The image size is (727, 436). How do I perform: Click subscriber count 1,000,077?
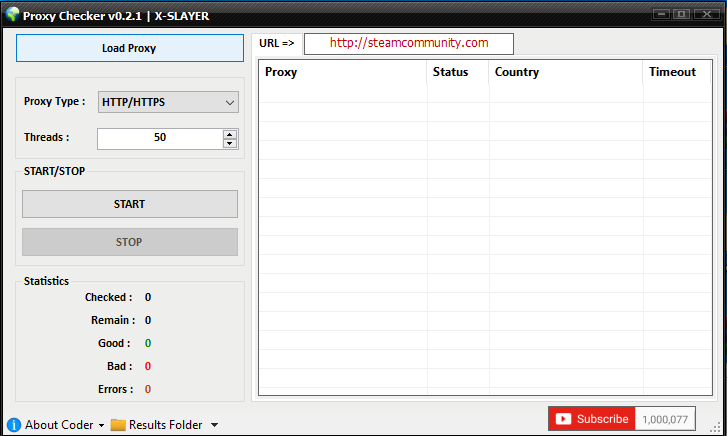665,419
